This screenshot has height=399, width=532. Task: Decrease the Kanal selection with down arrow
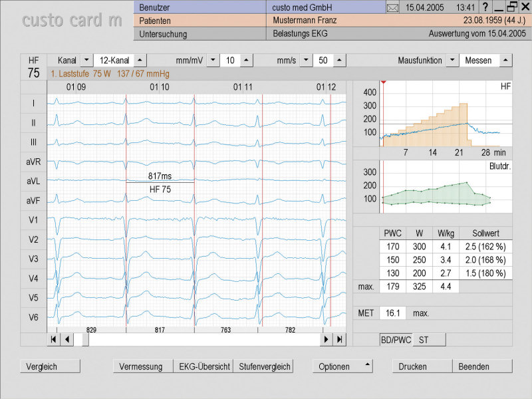coord(85,61)
